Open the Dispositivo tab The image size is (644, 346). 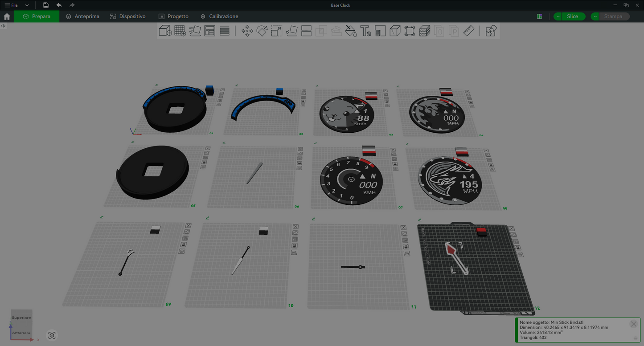tap(128, 16)
